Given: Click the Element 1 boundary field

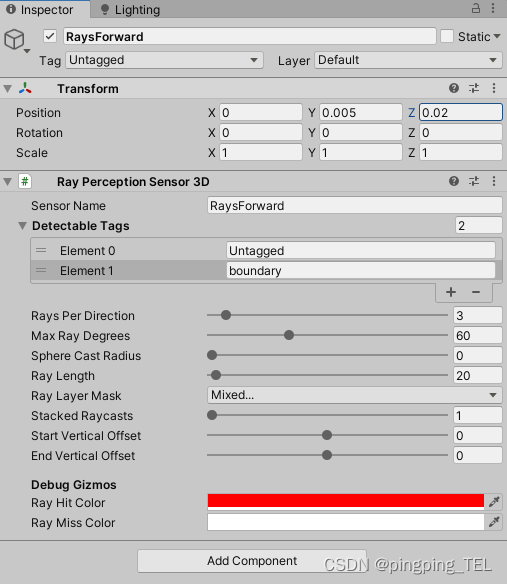Looking at the screenshot, I should point(361,270).
